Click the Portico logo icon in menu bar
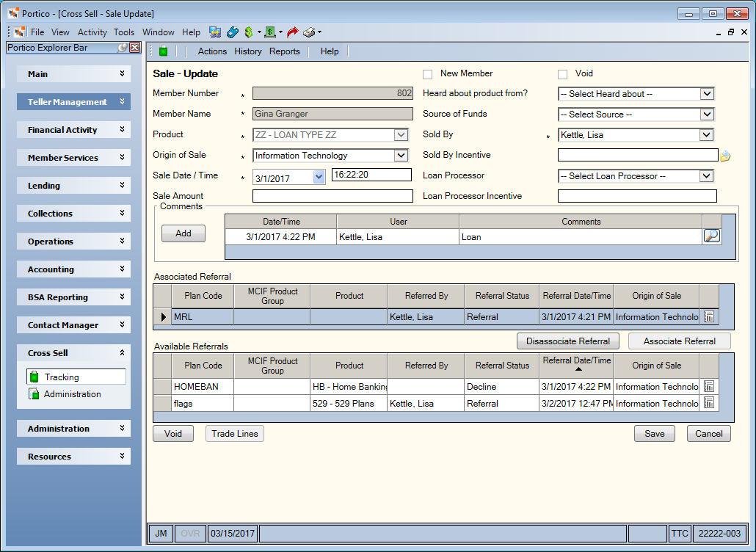Image resolution: width=756 pixels, height=552 pixels. coord(20,32)
